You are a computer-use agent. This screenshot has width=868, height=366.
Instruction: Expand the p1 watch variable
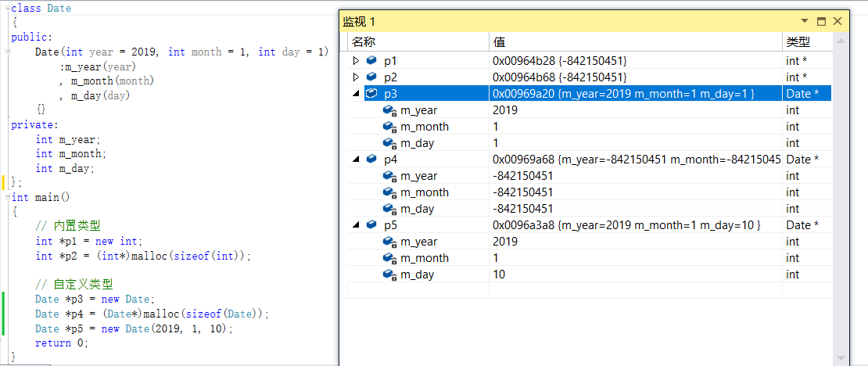[356, 60]
